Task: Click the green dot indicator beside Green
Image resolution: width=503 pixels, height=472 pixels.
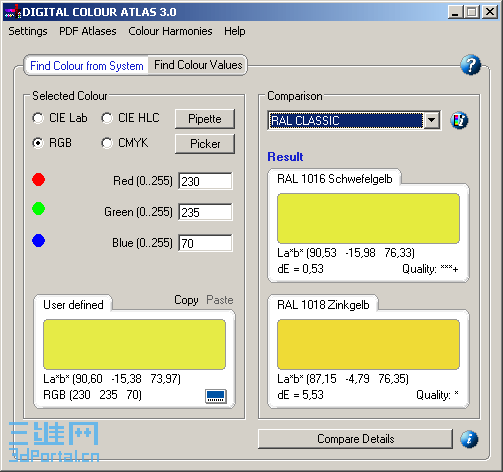Action: click(39, 209)
